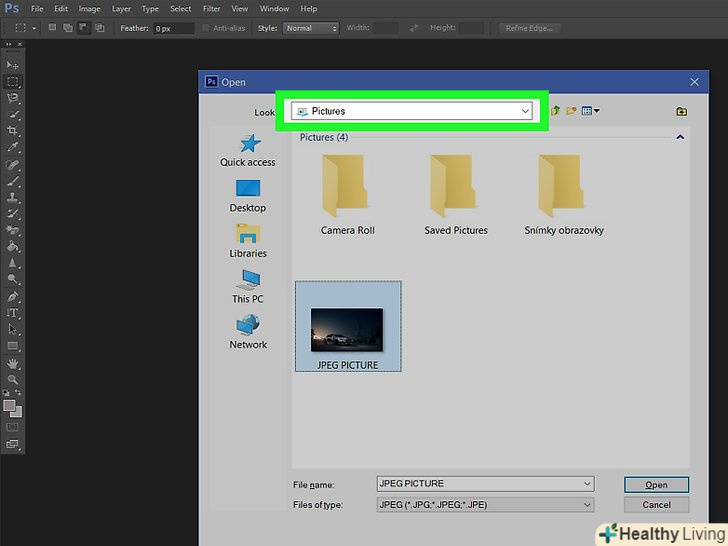The image size is (728, 546).
Task: Toggle the Anti-alias checkbox
Action: (x=207, y=28)
